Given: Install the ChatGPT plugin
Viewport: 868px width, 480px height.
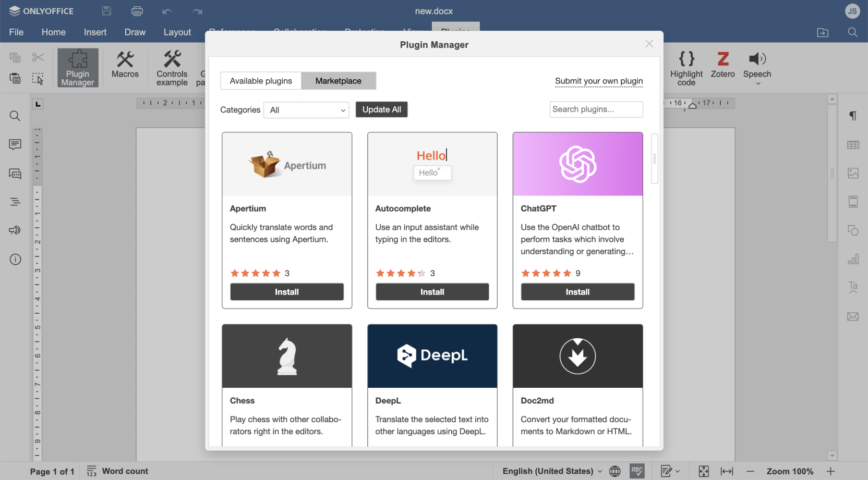Looking at the screenshot, I should coord(577,292).
